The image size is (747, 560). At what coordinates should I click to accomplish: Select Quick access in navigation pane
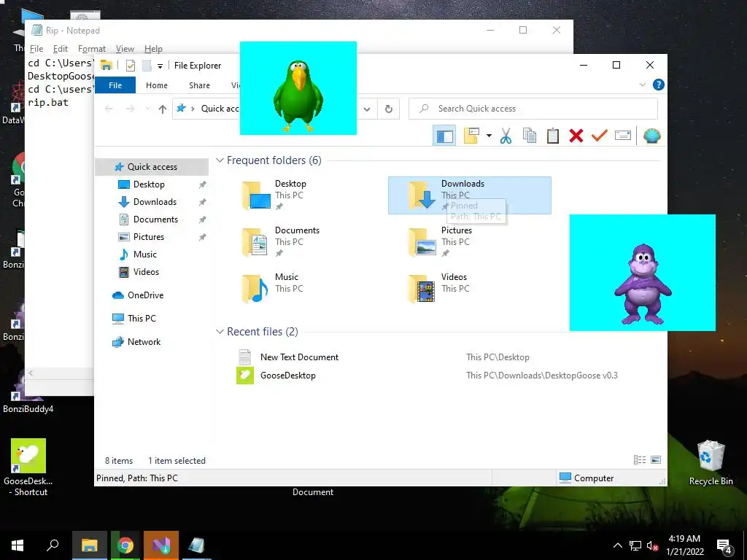pyautogui.click(x=152, y=167)
